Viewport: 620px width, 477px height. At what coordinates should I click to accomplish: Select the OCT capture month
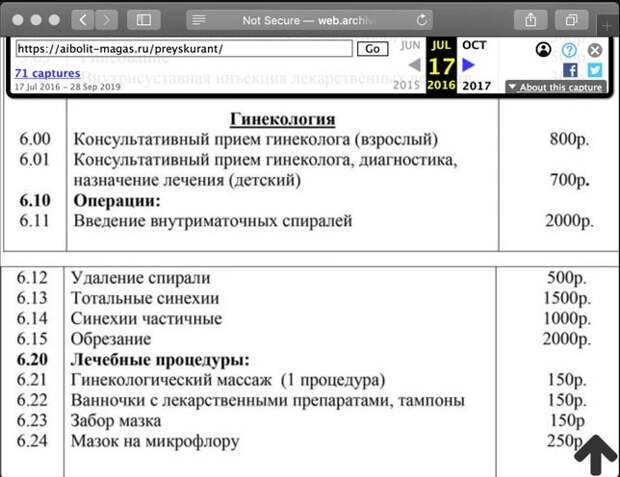[x=474, y=45]
